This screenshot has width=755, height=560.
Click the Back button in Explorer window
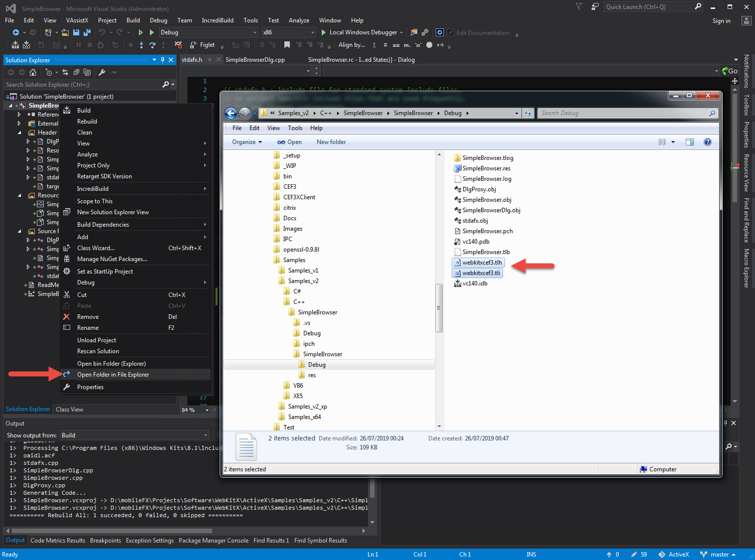tap(231, 113)
